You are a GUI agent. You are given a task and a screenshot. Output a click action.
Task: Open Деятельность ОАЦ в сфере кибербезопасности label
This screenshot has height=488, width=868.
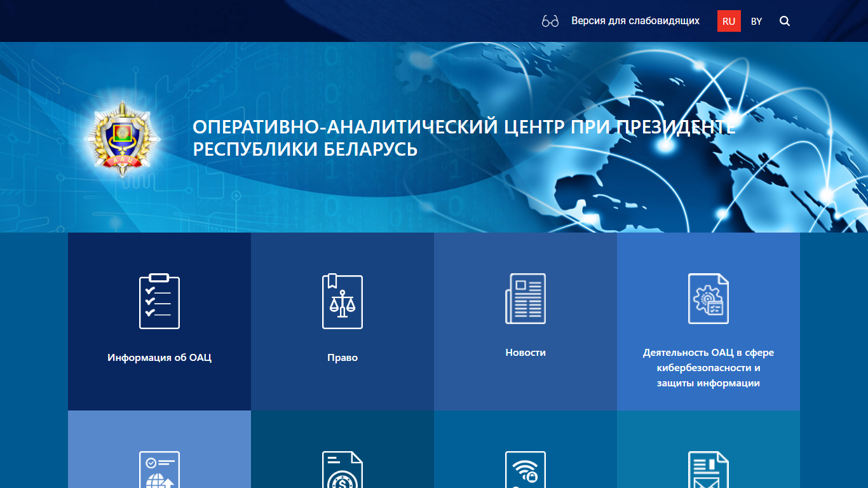[709, 368]
